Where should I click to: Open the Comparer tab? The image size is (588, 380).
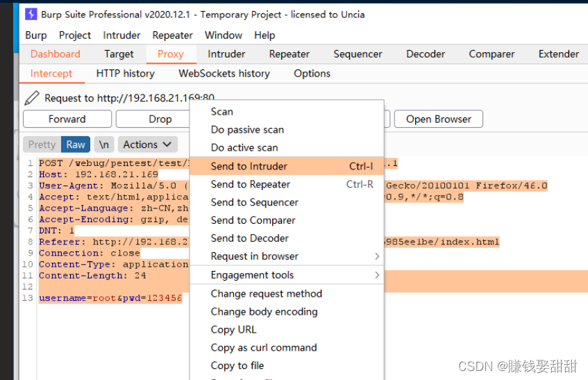click(492, 54)
